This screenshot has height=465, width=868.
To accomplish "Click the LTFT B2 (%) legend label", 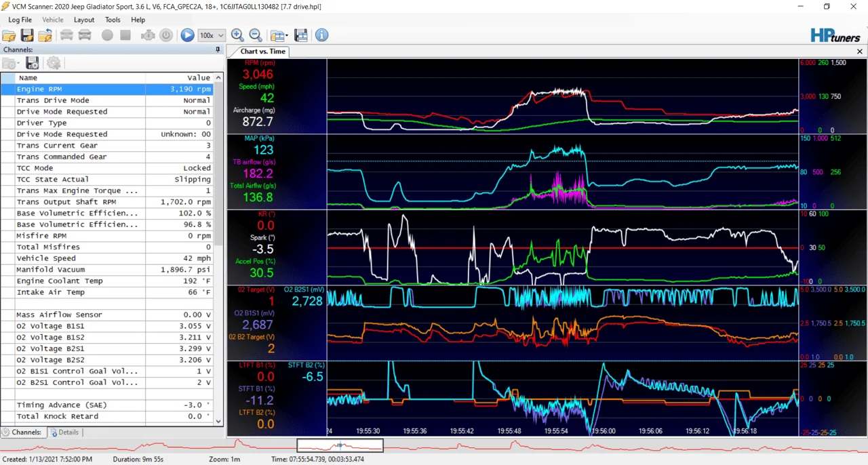I will pyautogui.click(x=257, y=412).
